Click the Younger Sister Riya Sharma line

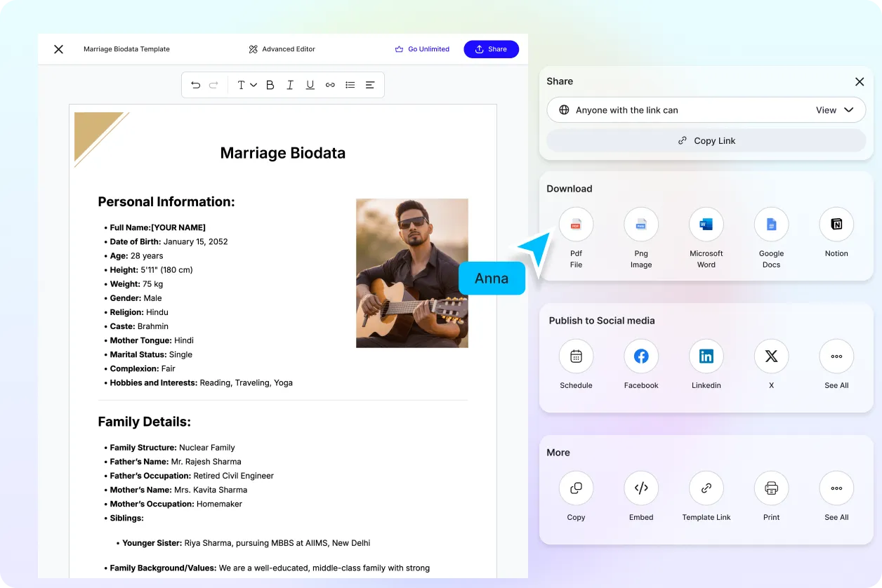pyautogui.click(x=246, y=543)
